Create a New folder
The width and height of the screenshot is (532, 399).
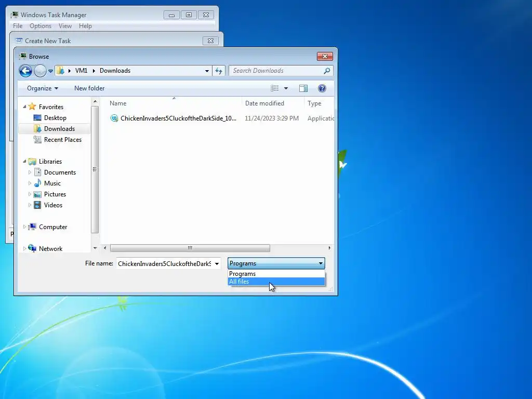pyautogui.click(x=89, y=88)
